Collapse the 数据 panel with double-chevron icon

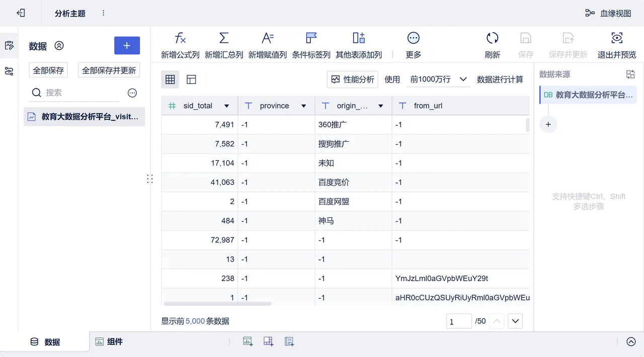[59, 46]
